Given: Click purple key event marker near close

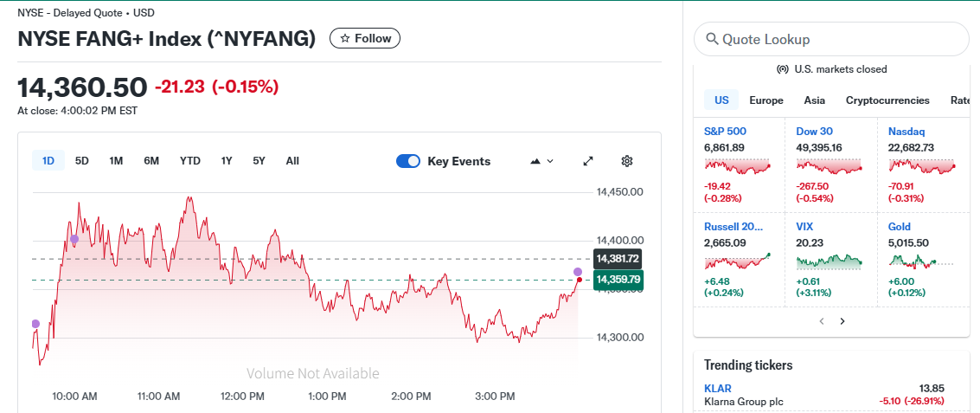Looking at the screenshot, I should point(578,273).
